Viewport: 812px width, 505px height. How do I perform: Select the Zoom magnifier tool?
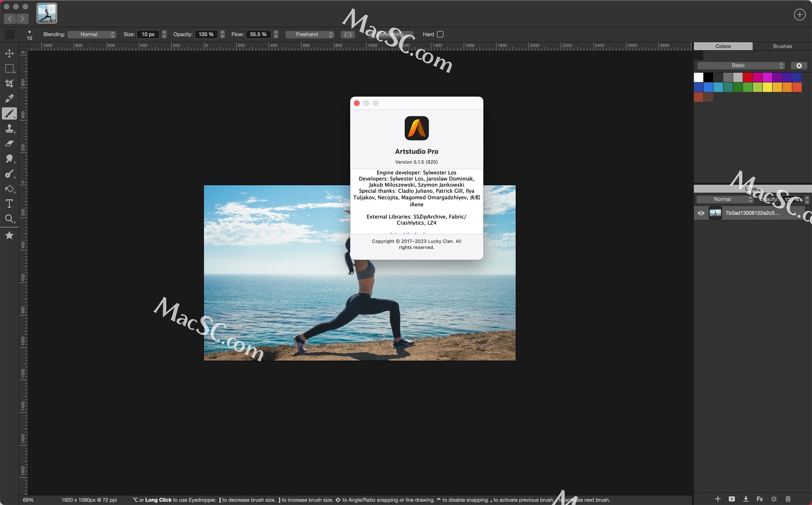(9, 219)
